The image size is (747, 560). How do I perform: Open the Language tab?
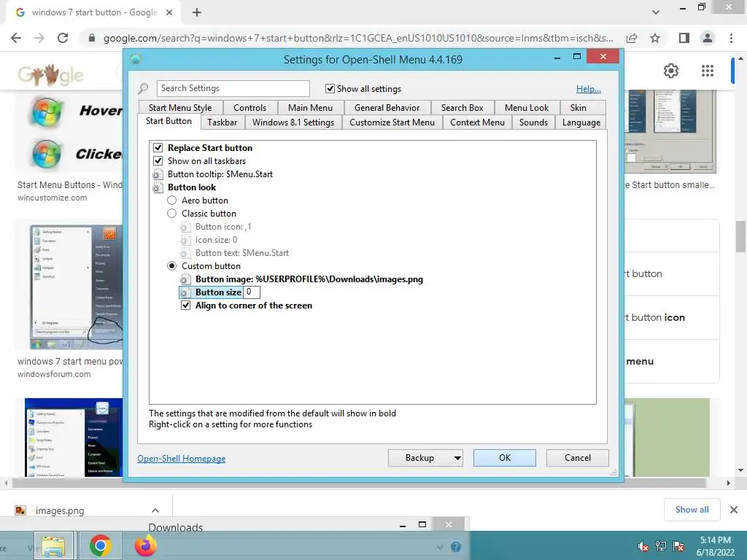pos(581,122)
